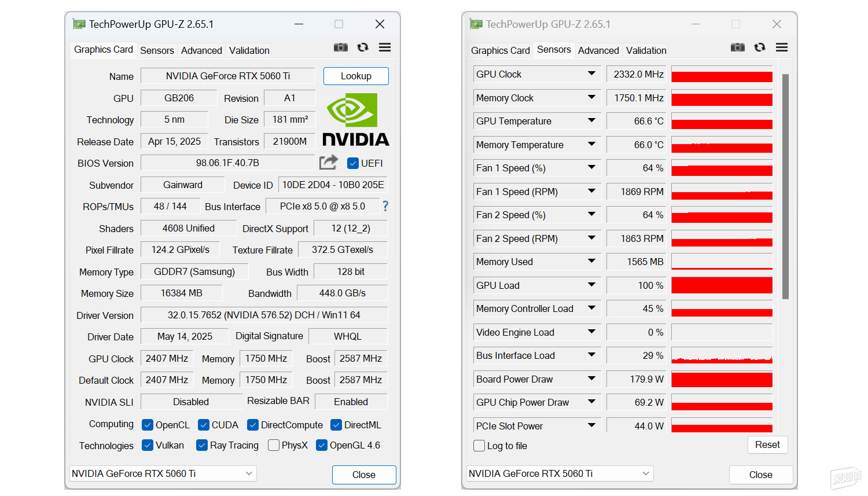Click the NVIDIA logo image
868x496 pixels.
(355, 119)
